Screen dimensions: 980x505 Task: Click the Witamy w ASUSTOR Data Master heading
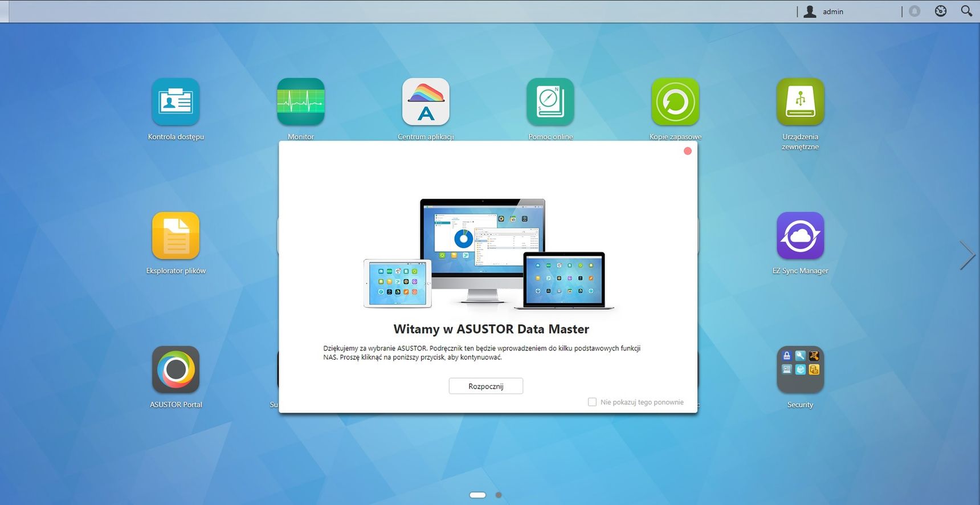coord(491,329)
